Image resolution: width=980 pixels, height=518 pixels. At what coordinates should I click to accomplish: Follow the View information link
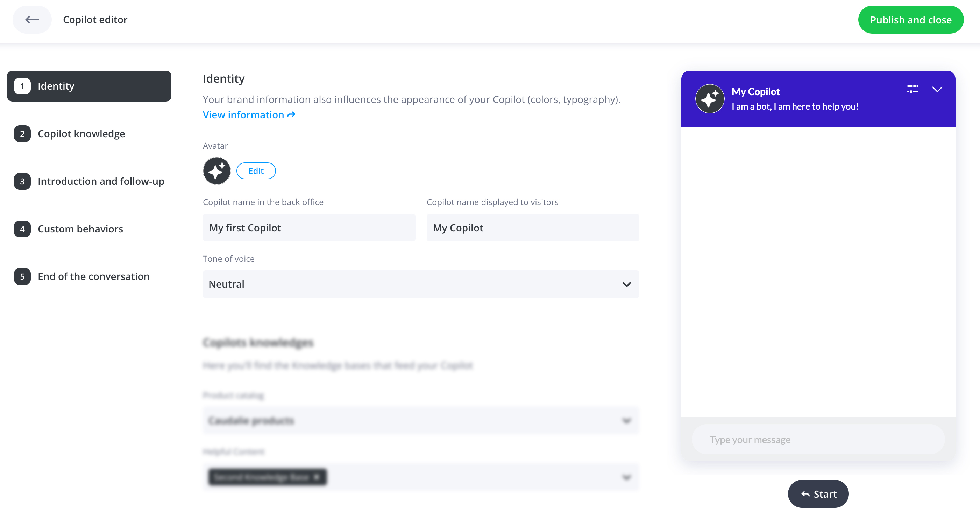pos(249,114)
